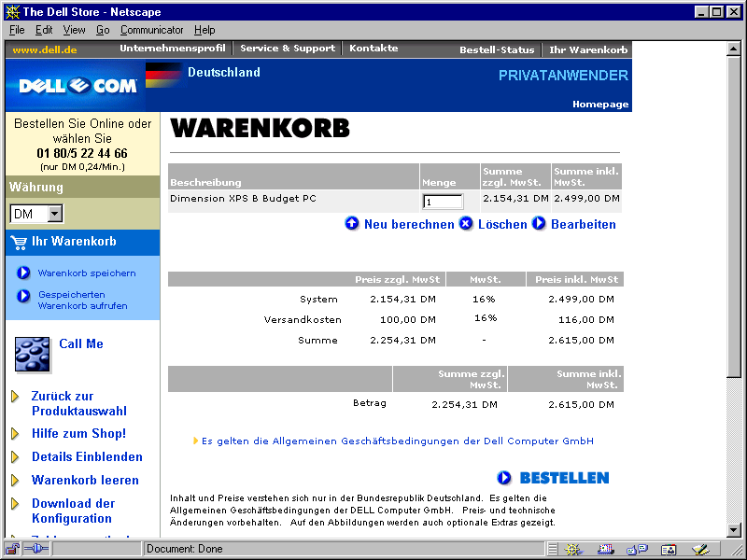Image resolution: width=747 pixels, height=560 pixels.
Task: Click Warenkorb speichern link
Action: 87,273
